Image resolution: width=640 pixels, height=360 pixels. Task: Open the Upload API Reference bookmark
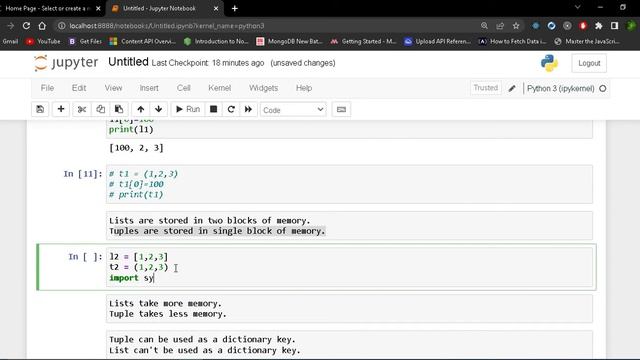[x=437, y=41]
